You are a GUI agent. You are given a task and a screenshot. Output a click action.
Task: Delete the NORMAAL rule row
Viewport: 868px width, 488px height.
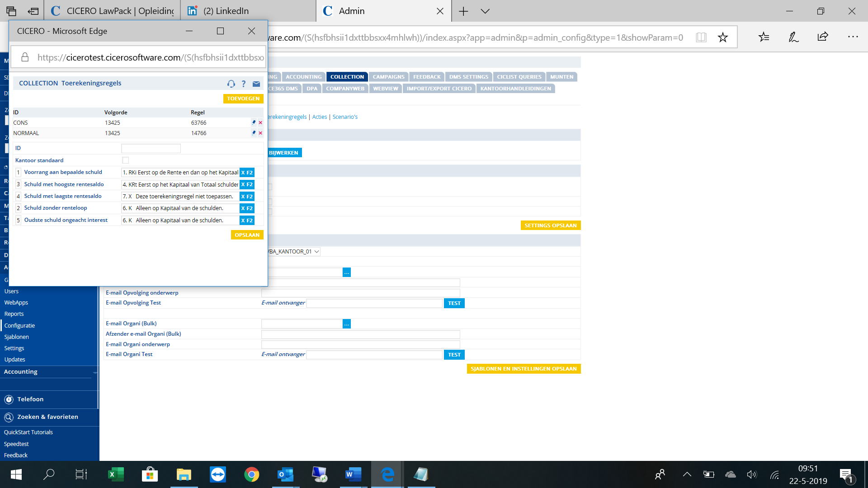click(x=260, y=133)
